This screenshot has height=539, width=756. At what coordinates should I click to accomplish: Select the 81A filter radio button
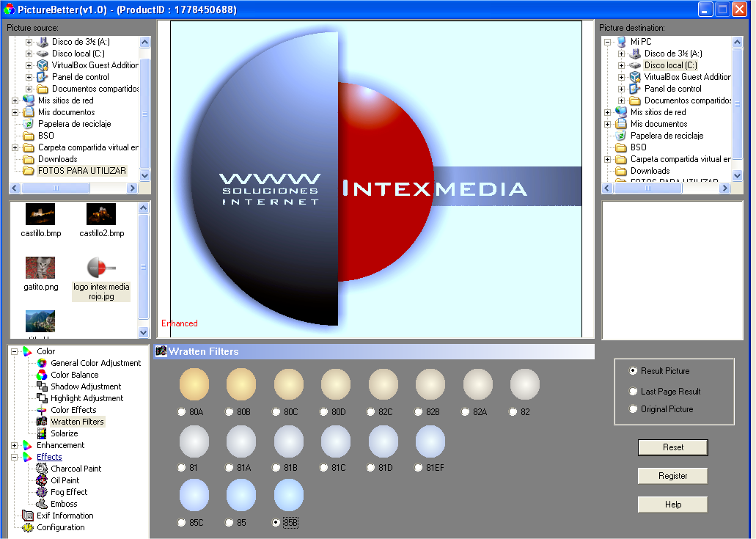point(229,467)
